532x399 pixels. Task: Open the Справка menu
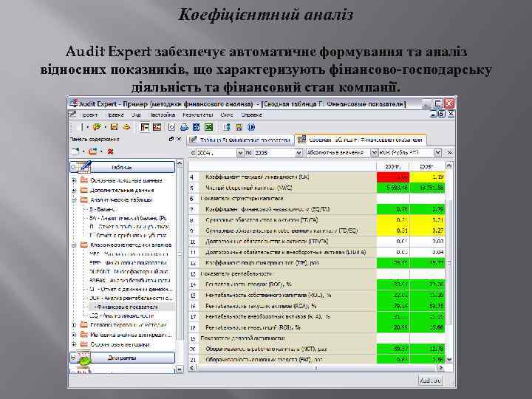click(251, 115)
